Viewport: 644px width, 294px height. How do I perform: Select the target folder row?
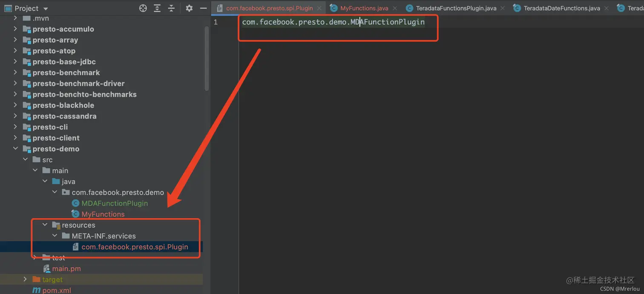pyautogui.click(x=101, y=279)
